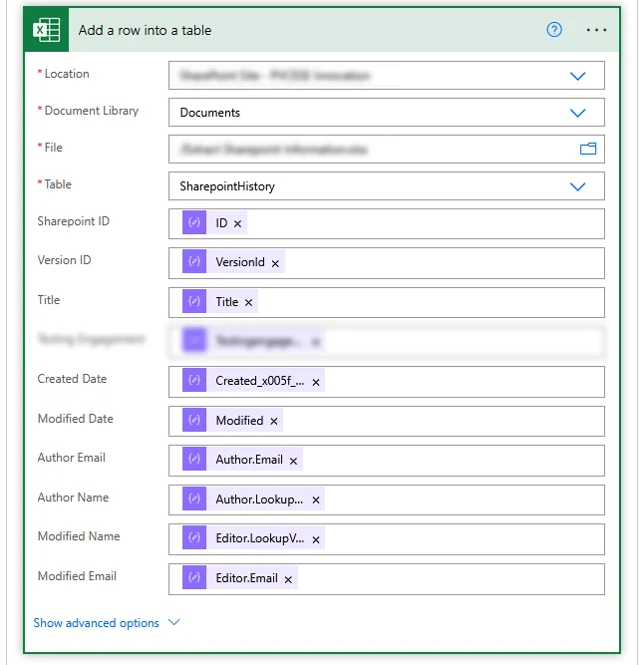Click the Add a row into a table title
644x665 pixels.
click(x=145, y=30)
